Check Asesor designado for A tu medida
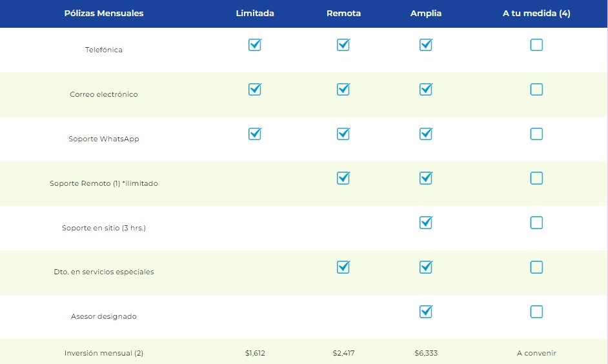This screenshot has width=608, height=364. (x=536, y=312)
